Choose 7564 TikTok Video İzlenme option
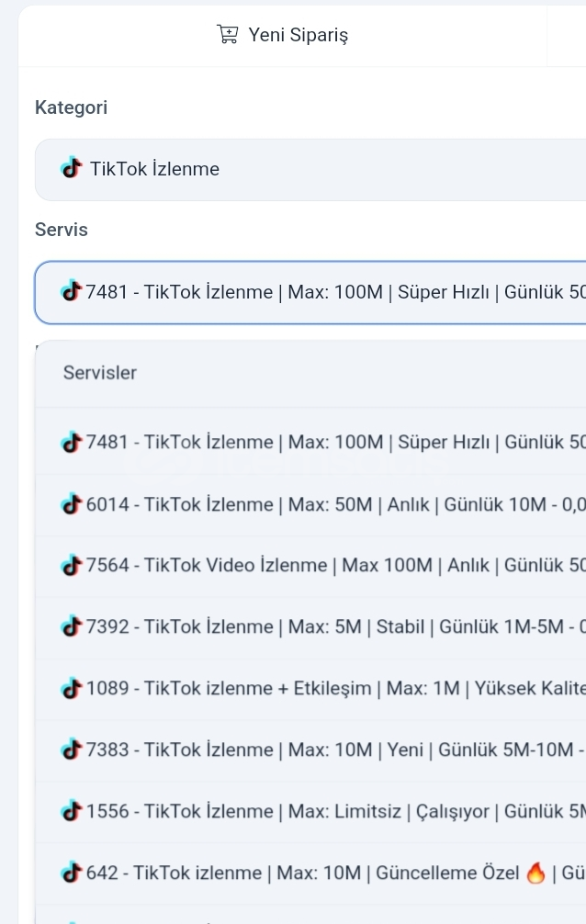The height and width of the screenshot is (924, 586). [x=310, y=566]
